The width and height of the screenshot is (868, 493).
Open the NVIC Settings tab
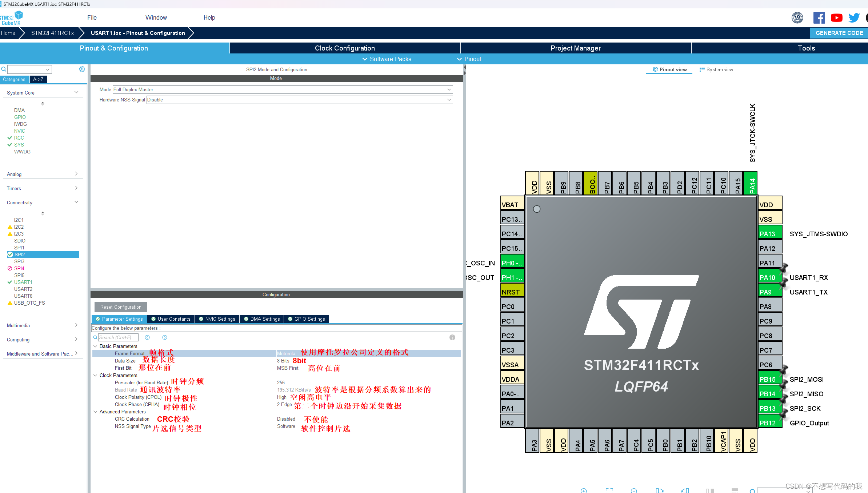tap(217, 319)
